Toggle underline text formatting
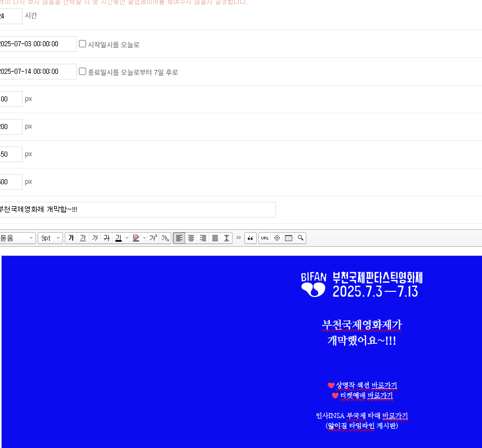Viewport: 482px width, 448px height. [83, 238]
